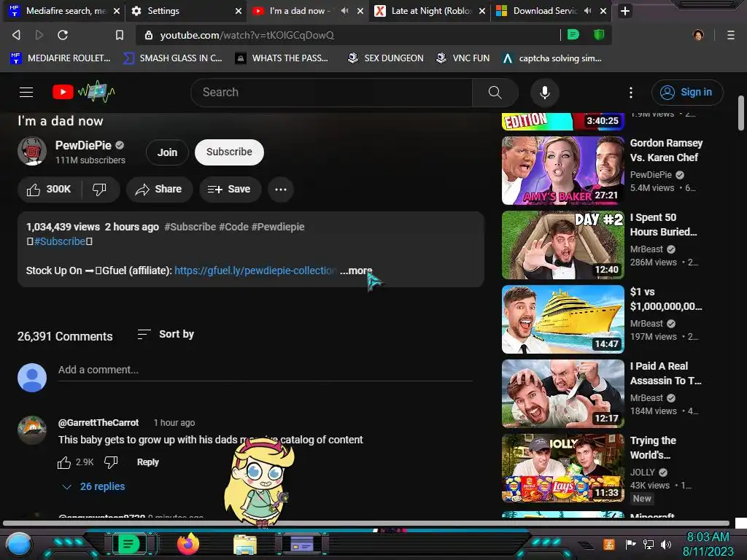Image resolution: width=747 pixels, height=560 pixels.
Task: Expand the description with ...more
Action: coord(356,271)
